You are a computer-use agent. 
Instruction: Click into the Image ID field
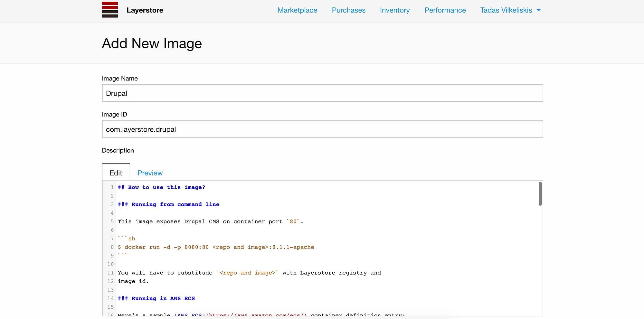[322, 129]
